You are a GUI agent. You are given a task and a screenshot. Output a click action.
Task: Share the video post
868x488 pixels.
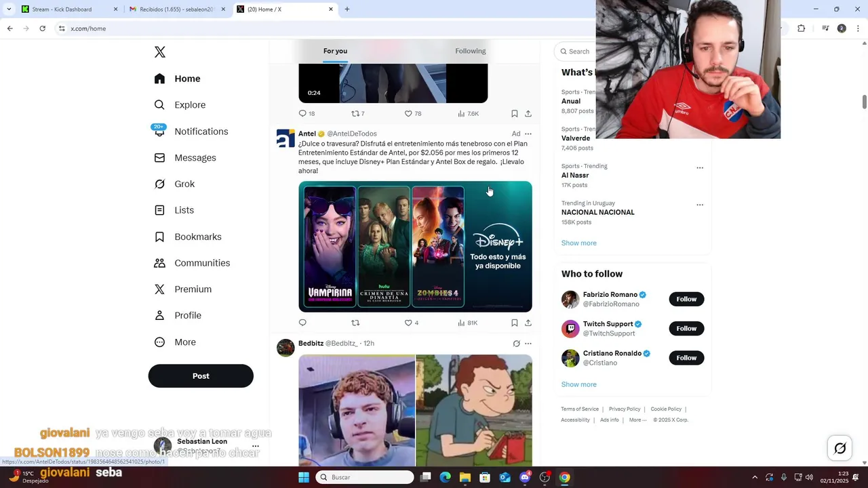528,114
